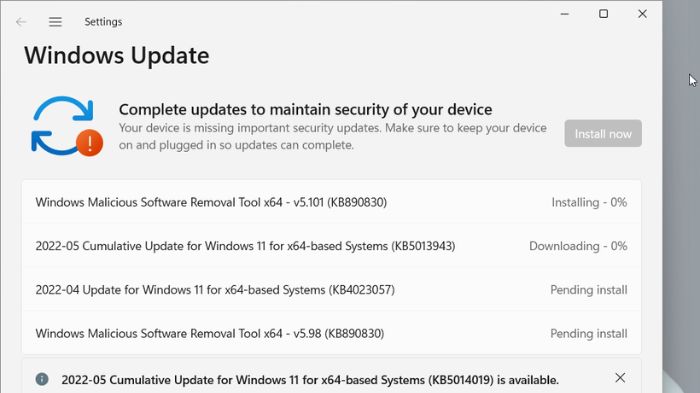Open the hamburger navigation menu
The width and height of the screenshot is (700, 393).
[x=55, y=21]
